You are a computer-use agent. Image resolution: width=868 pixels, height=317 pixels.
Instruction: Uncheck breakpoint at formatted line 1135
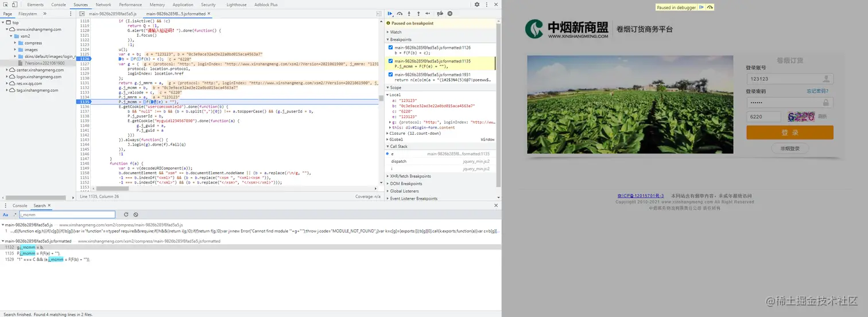(x=391, y=61)
